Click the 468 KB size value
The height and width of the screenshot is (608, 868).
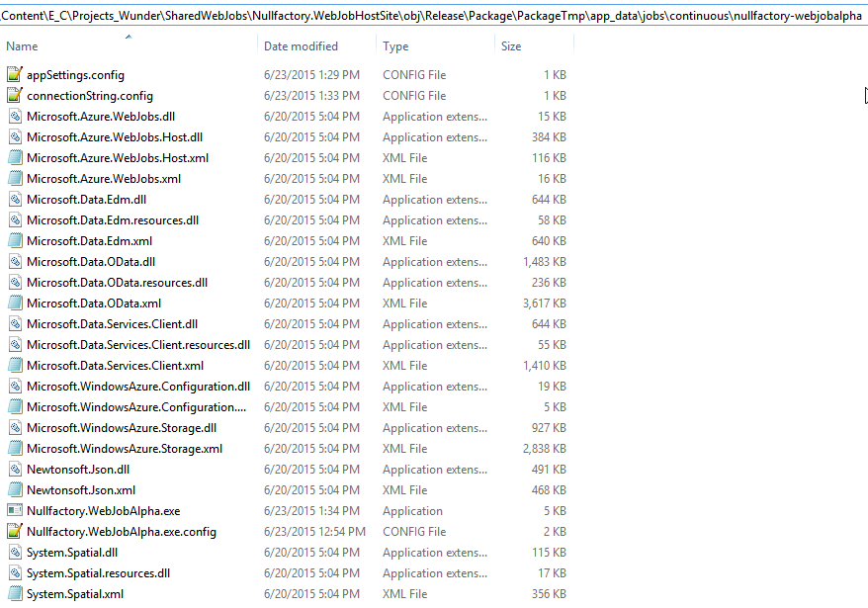pyautogui.click(x=549, y=490)
